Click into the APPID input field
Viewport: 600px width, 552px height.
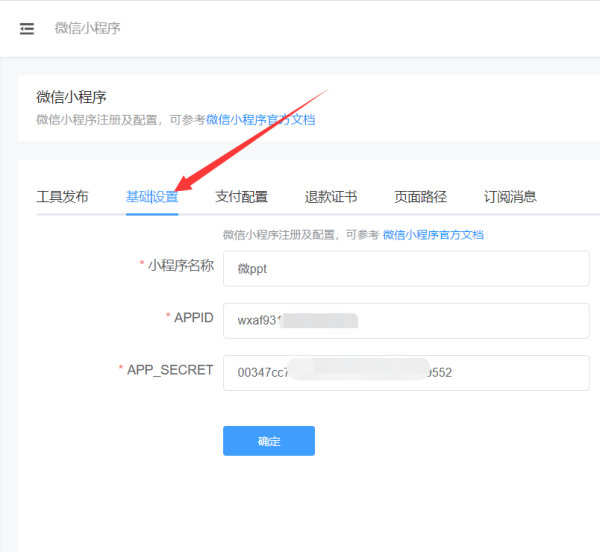(406, 321)
